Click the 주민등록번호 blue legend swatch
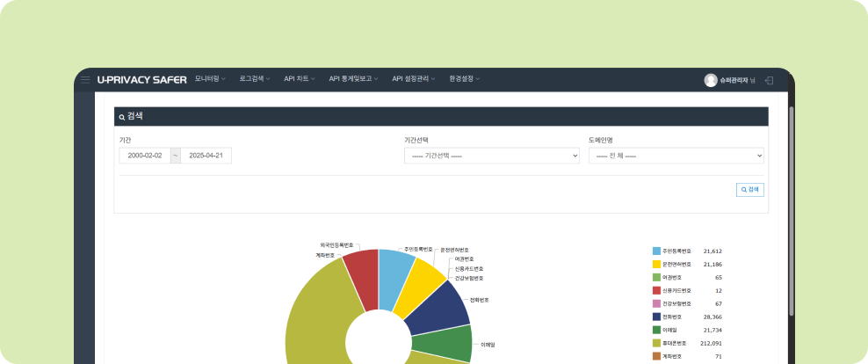This screenshot has width=868, height=364. (x=656, y=251)
